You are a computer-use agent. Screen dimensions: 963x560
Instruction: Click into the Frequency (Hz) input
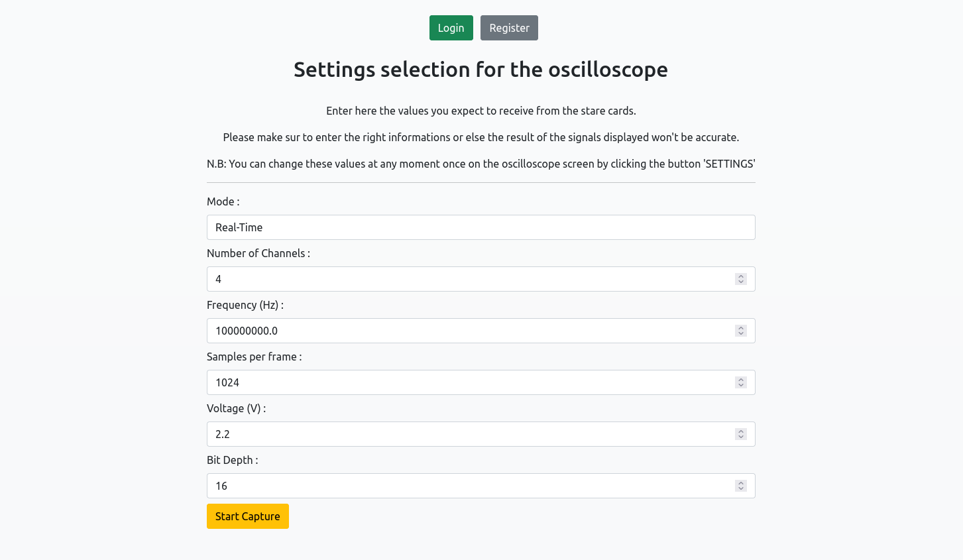click(x=464, y=331)
